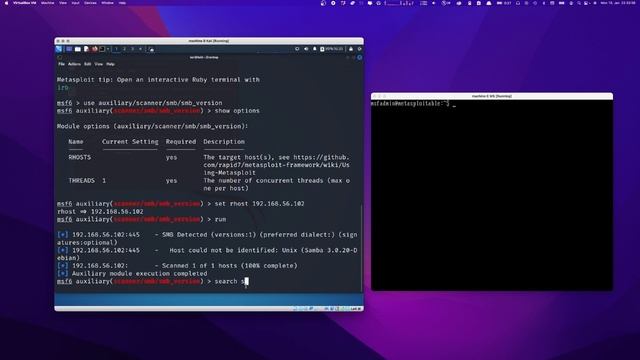640x360 pixels.
Task: Open the volume speaker icon in Kali panel
Action: tap(306, 49)
